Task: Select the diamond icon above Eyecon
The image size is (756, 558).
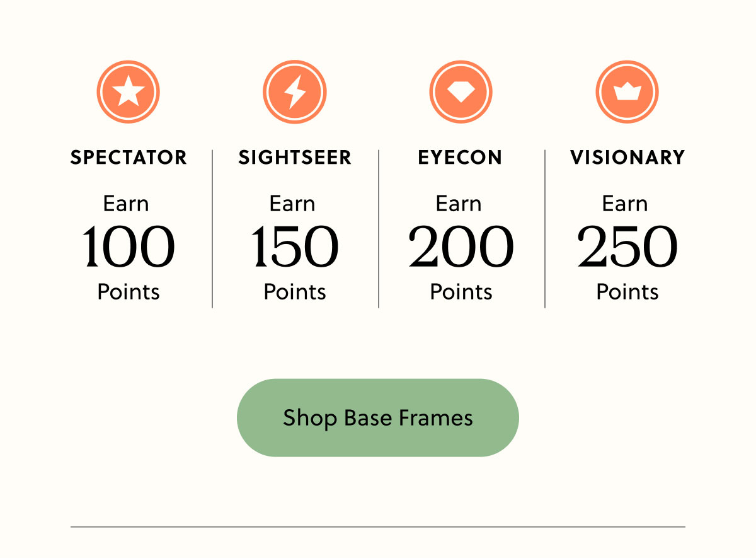Action: (x=461, y=91)
